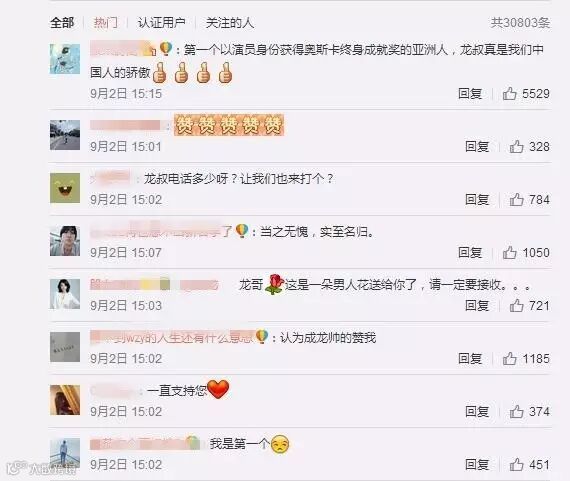This screenshot has width=570, height=481.
Task: Select the 认证用户 filter tab
Action: [x=162, y=23]
